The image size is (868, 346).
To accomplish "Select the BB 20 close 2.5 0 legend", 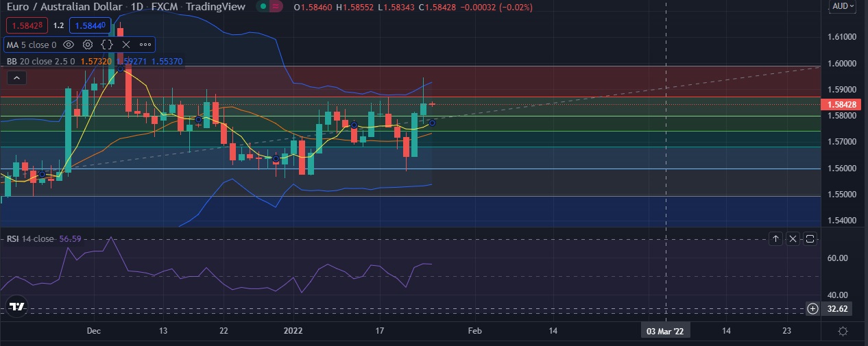I will coord(43,61).
